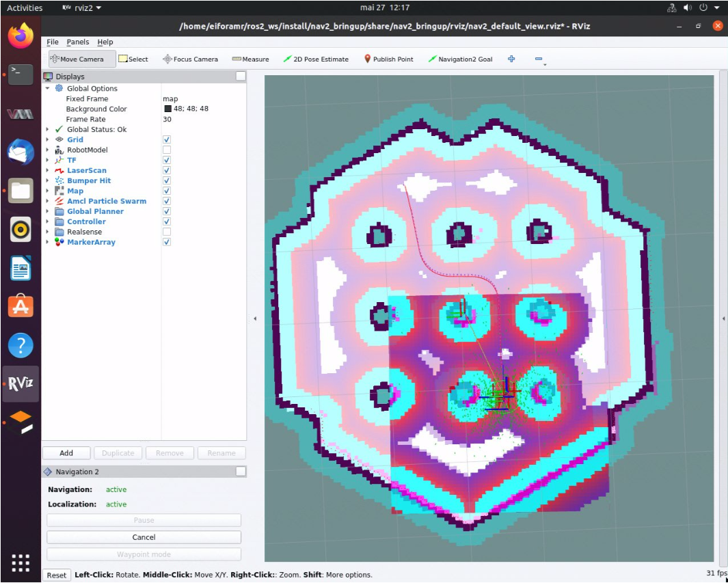Enable the RobotModel display checkbox
728x583 pixels.
tap(167, 150)
